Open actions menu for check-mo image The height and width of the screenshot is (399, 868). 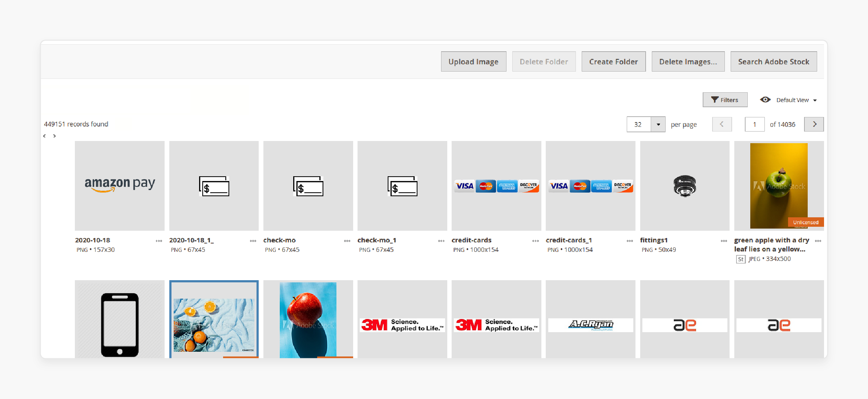point(347,241)
